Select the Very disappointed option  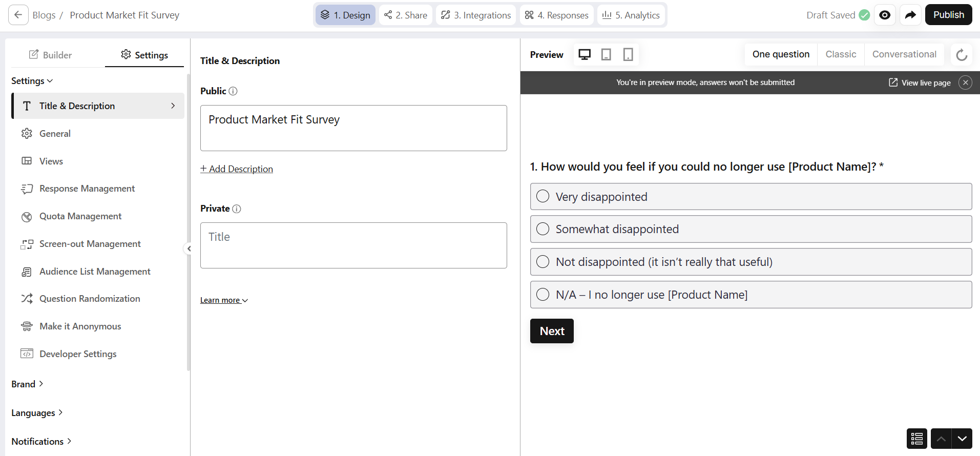[x=543, y=197]
